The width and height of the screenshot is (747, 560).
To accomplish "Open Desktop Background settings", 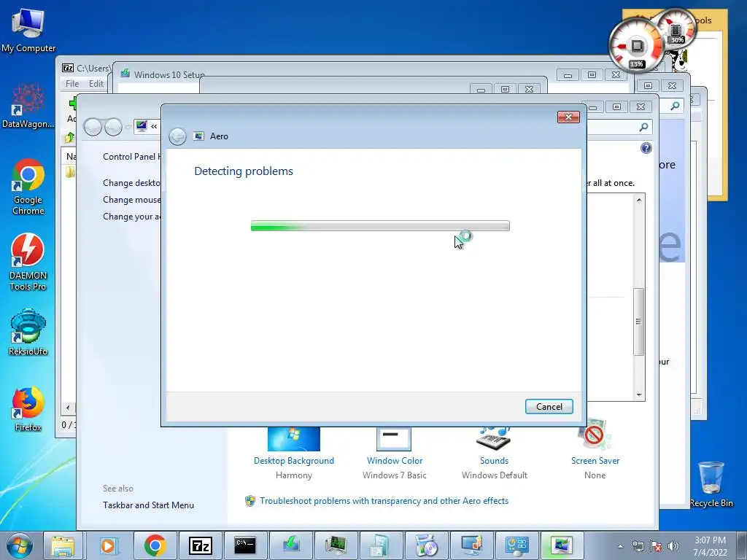I will [294, 461].
